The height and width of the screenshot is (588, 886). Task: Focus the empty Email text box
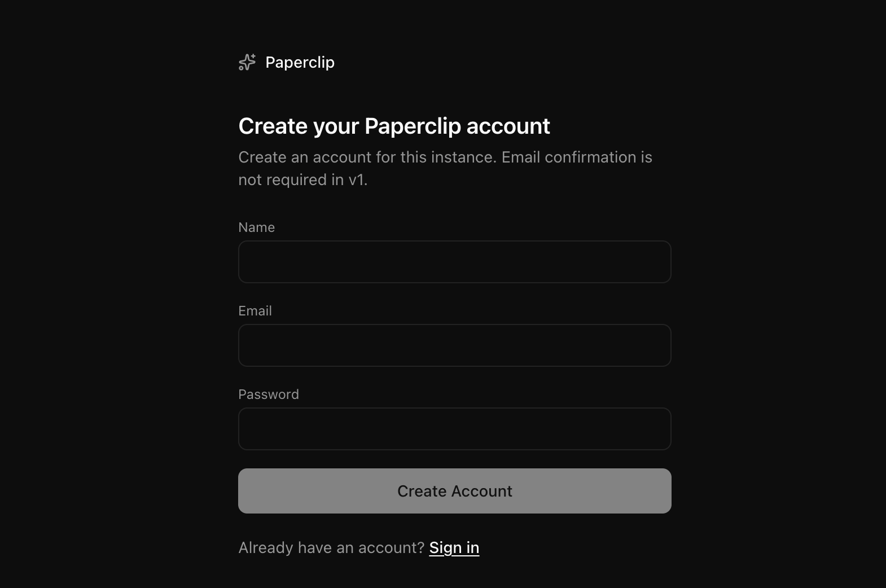(454, 345)
